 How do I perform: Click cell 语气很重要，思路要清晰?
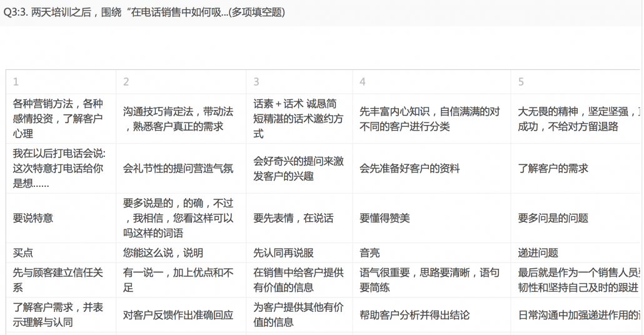431,280
